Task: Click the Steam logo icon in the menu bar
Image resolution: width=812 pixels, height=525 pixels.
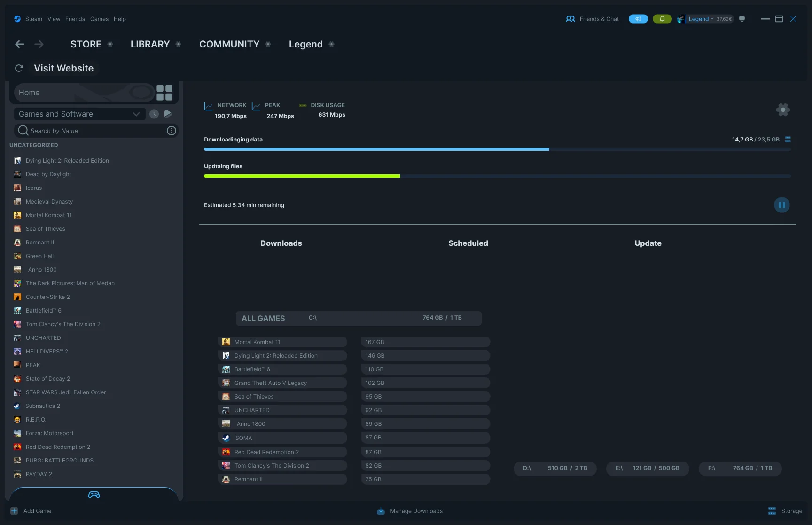Action: pyautogui.click(x=17, y=19)
